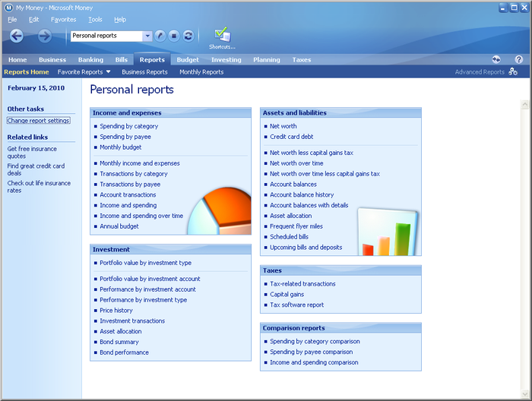Open Monthly income and expenses report
The height and width of the screenshot is (401, 532).
tap(140, 163)
